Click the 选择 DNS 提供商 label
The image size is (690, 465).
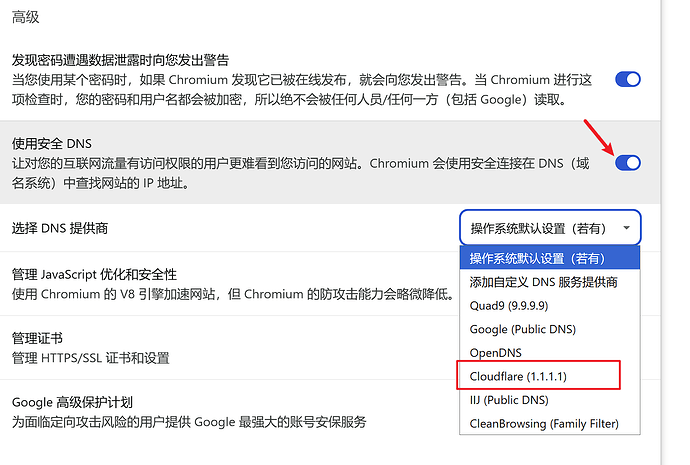tap(59, 228)
